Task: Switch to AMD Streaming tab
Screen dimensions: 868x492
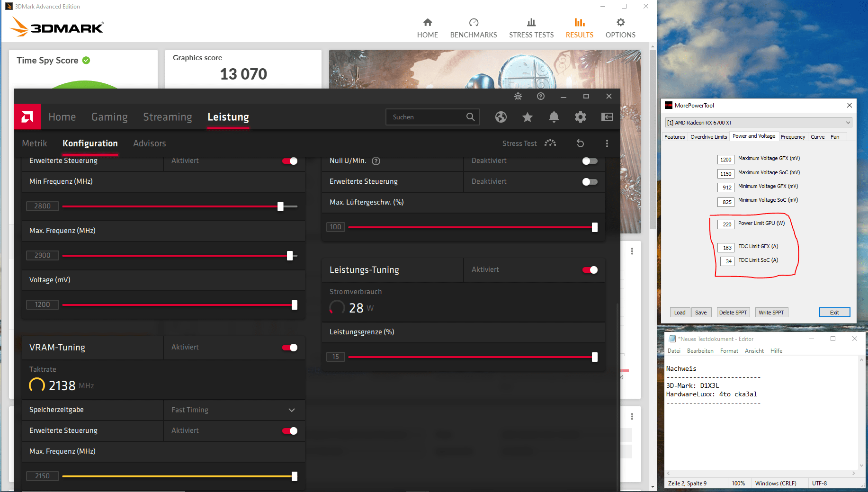Action: pos(168,117)
